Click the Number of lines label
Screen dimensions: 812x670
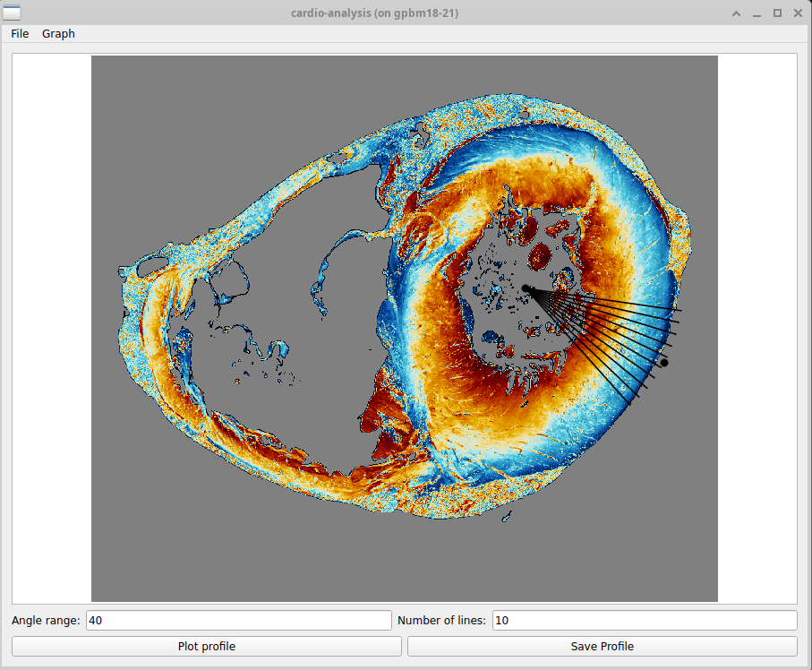click(441, 620)
